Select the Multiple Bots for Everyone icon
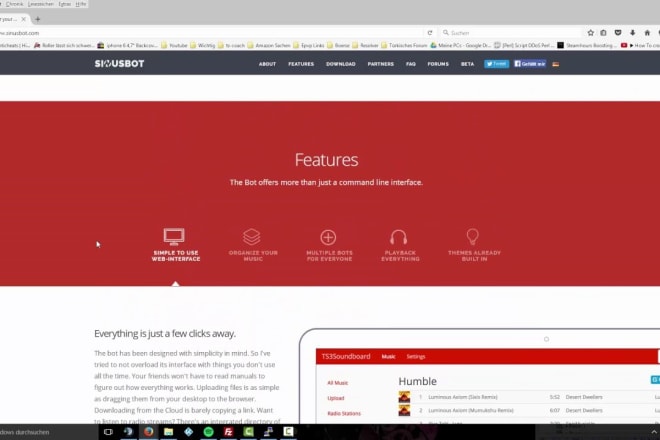Image resolution: width=660 pixels, height=440 pixels. [328, 237]
